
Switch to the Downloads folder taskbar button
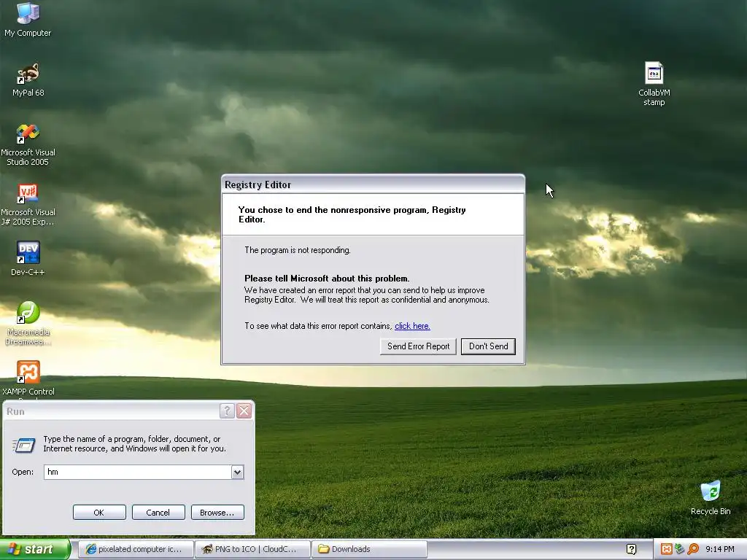click(x=369, y=549)
